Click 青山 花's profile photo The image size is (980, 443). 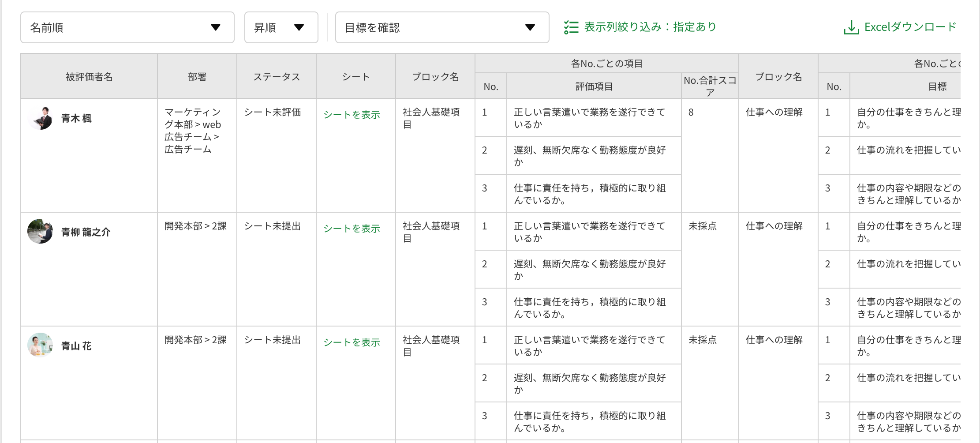[x=40, y=344]
